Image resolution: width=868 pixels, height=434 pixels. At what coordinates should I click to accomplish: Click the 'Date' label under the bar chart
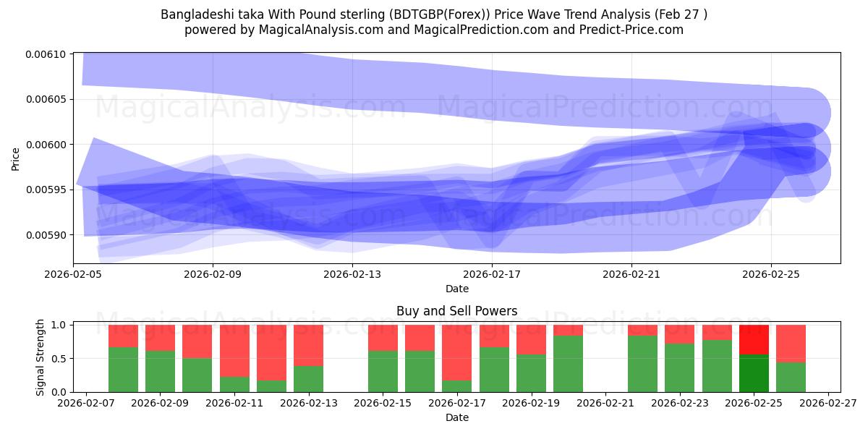click(x=456, y=417)
